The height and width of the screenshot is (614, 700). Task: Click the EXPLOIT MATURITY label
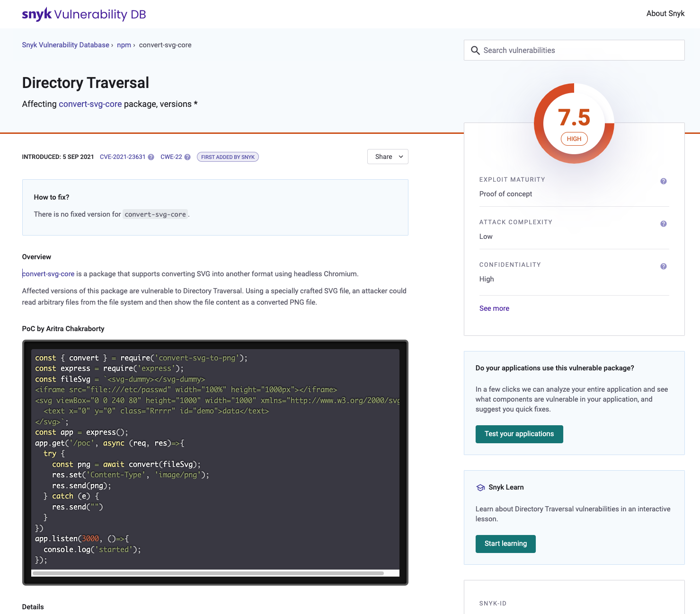[x=512, y=180]
